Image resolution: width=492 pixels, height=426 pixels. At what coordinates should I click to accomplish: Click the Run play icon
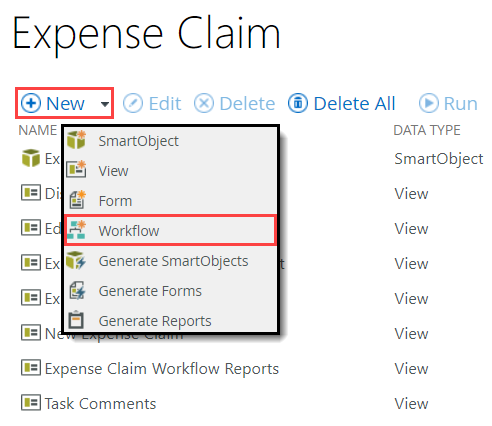pos(429,103)
